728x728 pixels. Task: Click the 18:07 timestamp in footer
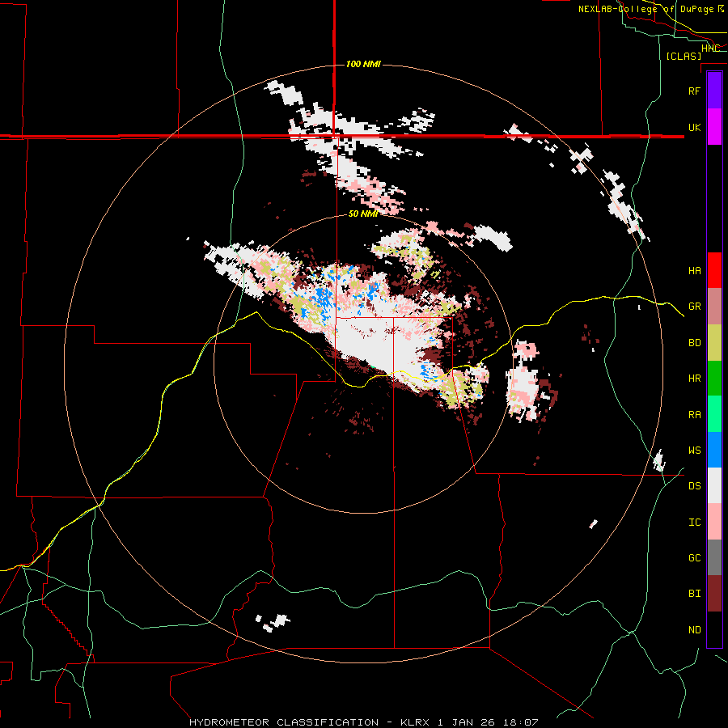point(520,722)
